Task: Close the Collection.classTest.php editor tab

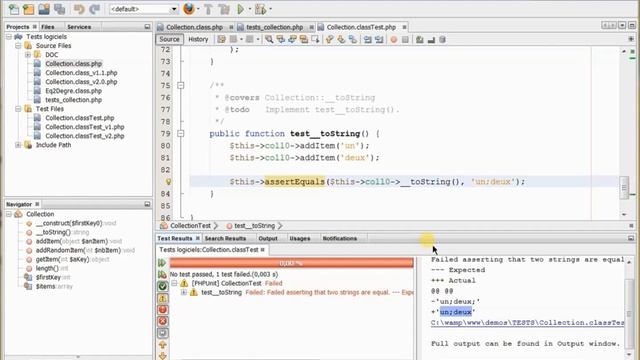Action: pos(404,27)
